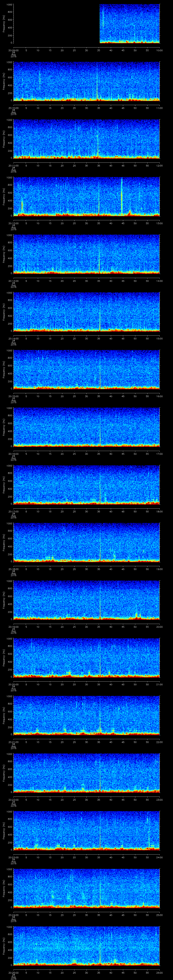The height and width of the screenshot is (980, 173).
Task: Click the 20:21:00 start time label
Action: pyautogui.click(x=13, y=742)
